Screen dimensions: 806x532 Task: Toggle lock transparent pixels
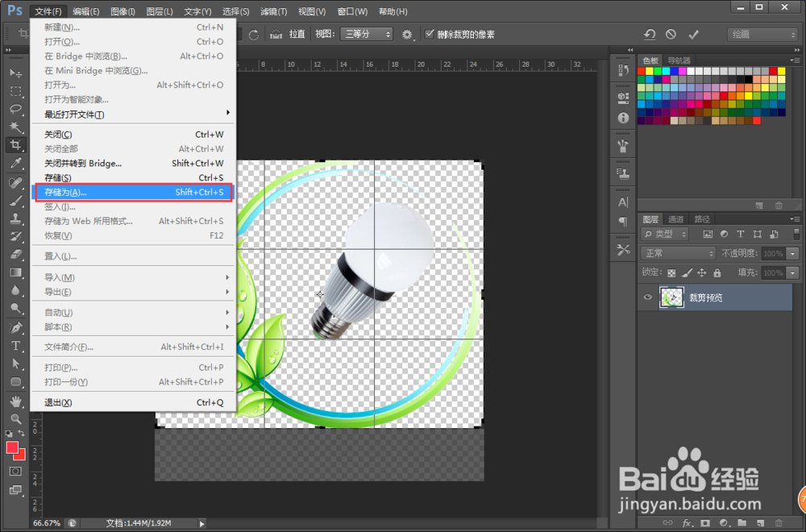(x=671, y=273)
